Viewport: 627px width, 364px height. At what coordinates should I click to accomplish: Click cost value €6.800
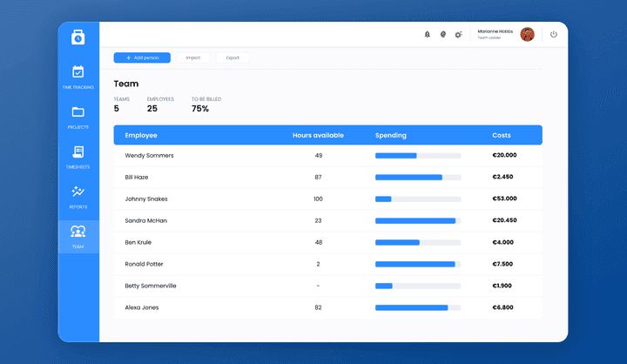[x=502, y=307]
